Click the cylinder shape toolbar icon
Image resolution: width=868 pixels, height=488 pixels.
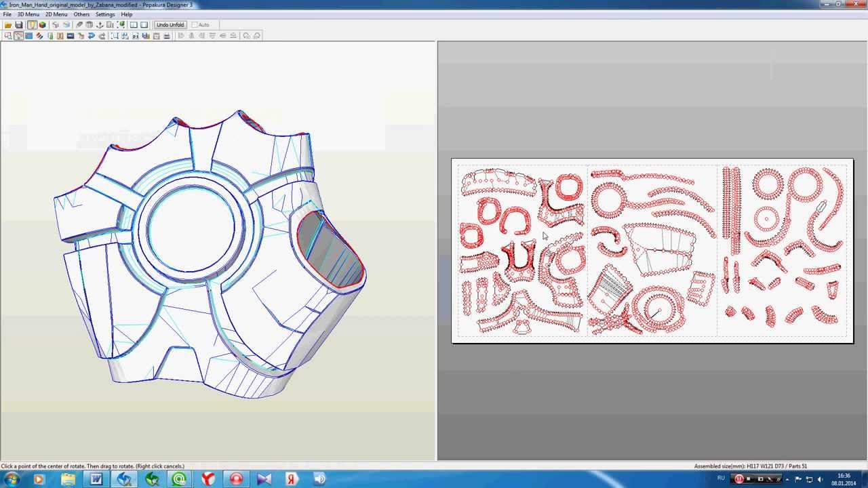click(89, 25)
